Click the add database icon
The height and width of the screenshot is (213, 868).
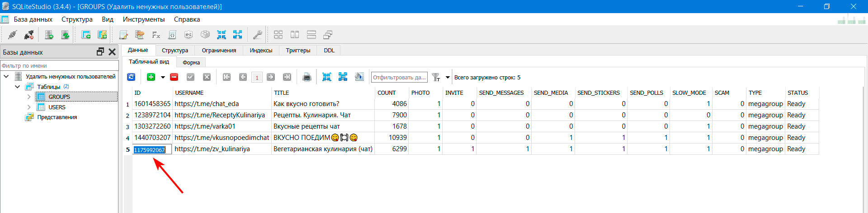pos(49,35)
